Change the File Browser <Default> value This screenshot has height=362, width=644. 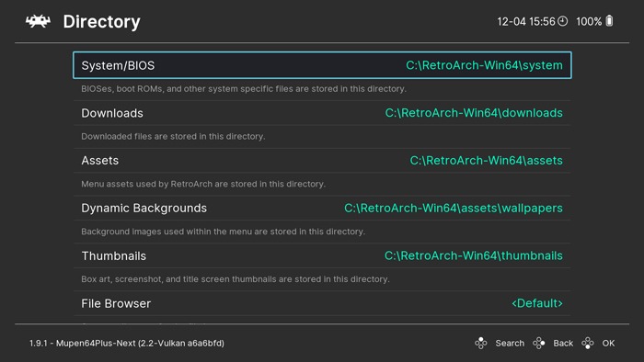tap(537, 303)
